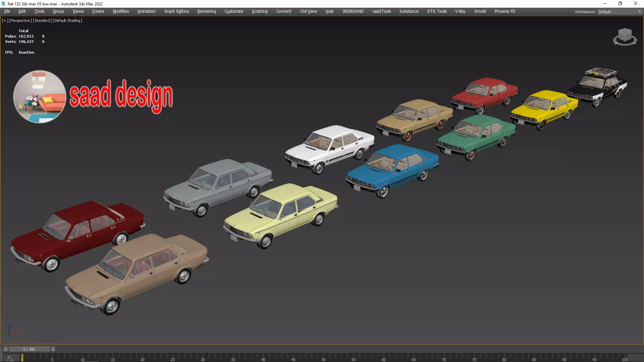Open the [Perspective] viewport view menu
Image resolution: width=644 pixels, height=362 pixels.
(x=20, y=20)
